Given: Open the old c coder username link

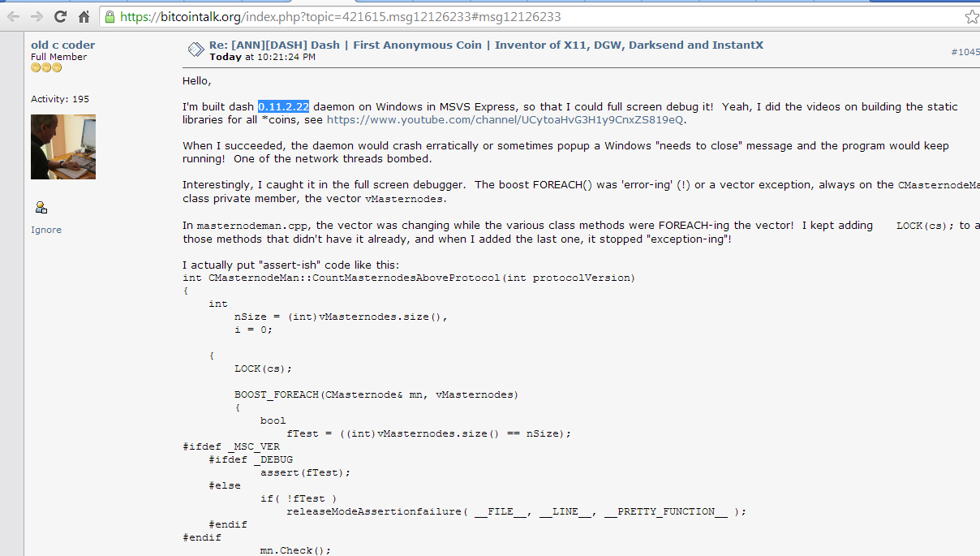Looking at the screenshot, I should pyautogui.click(x=62, y=45).
